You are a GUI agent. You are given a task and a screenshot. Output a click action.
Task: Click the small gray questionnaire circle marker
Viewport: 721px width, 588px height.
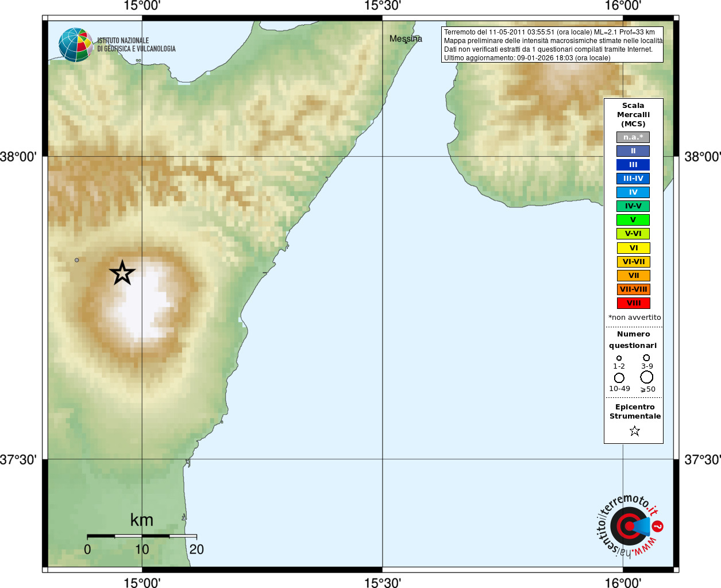(x=77, y=260)
